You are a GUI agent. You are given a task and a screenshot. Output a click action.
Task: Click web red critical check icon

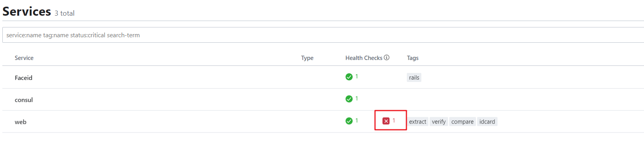pos(386,121)
